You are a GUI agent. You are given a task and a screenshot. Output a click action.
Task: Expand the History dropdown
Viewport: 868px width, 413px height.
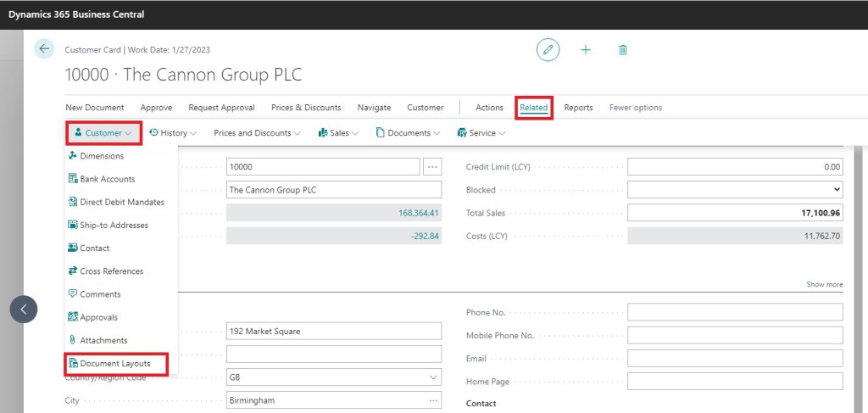[173, 133]
